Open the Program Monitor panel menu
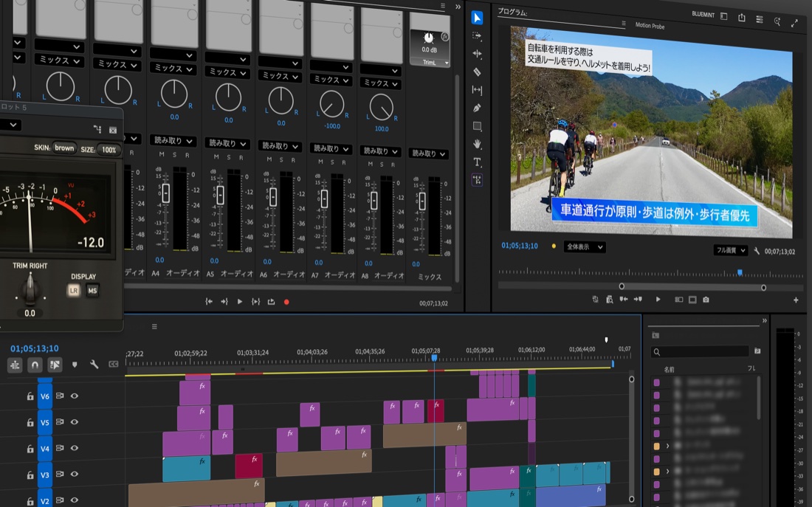Viewport: 812px width, 507px height. click(624, 24)
